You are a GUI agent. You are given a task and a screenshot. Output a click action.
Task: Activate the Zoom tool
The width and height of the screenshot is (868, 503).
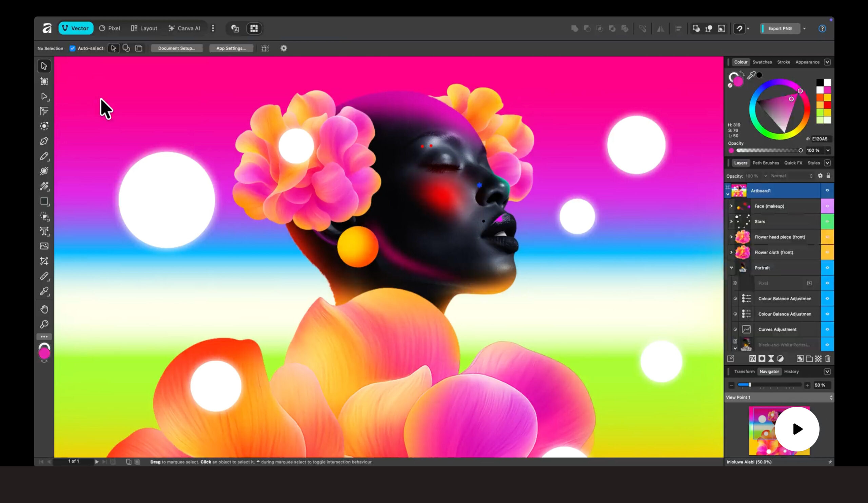44,324
